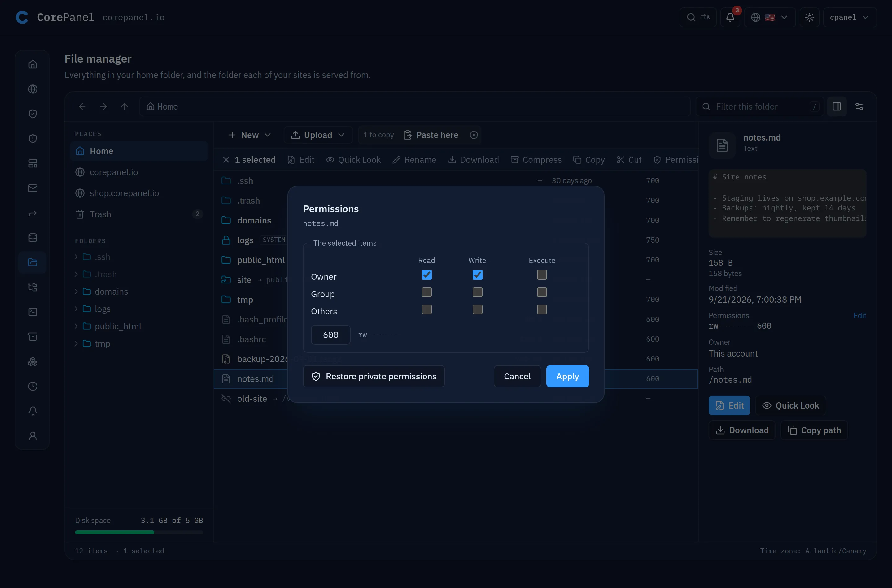
Task: Open the clock scheduled tasks sidebar icon
Action: [33, 386]
